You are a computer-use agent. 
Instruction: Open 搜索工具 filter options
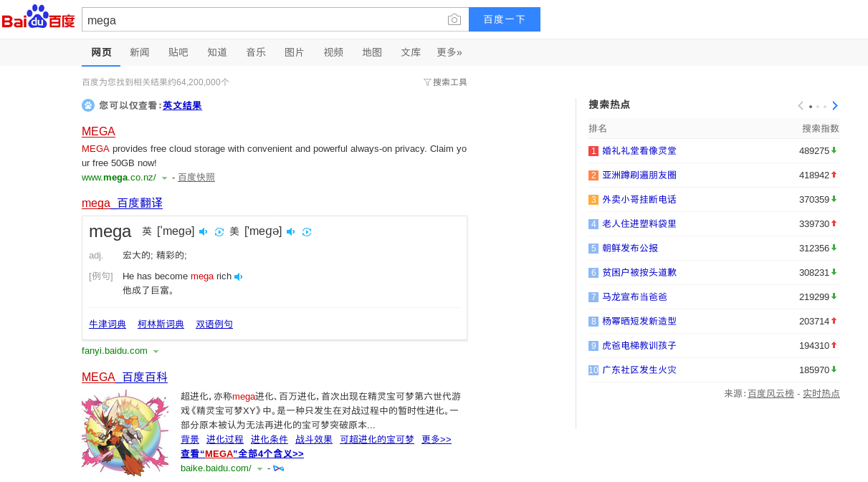click(x=445, y=82)
